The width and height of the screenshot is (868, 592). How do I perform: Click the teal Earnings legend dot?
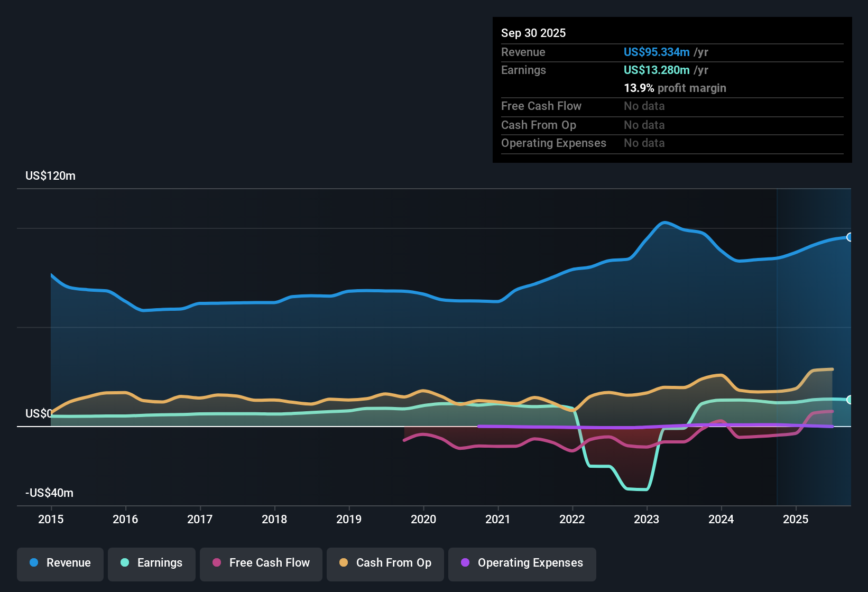[x=125, y=563]
